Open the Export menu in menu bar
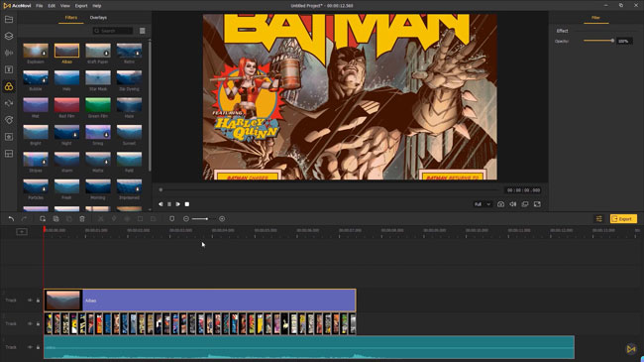Screen dimensions: 644x362 point(81,6)
